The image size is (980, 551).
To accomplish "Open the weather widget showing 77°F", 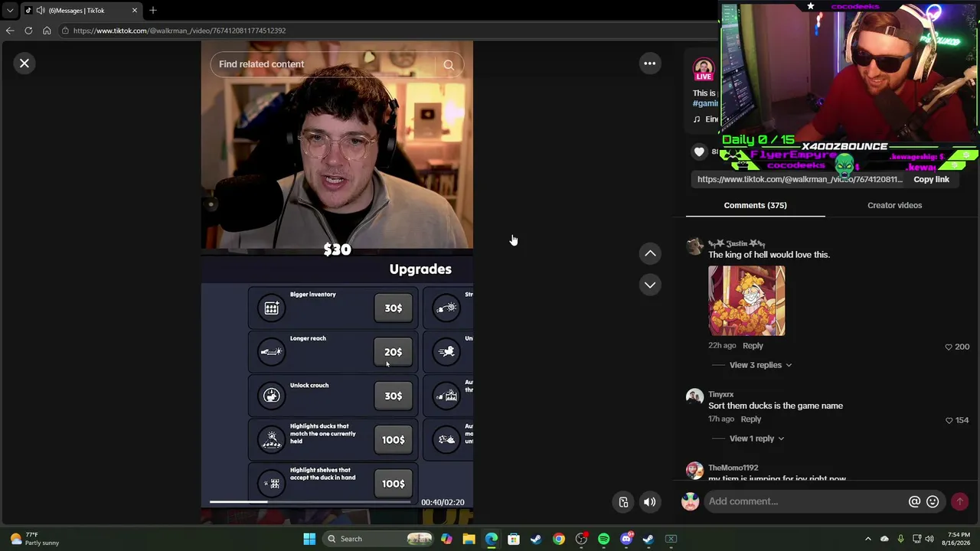I will [x=34, y=539].
